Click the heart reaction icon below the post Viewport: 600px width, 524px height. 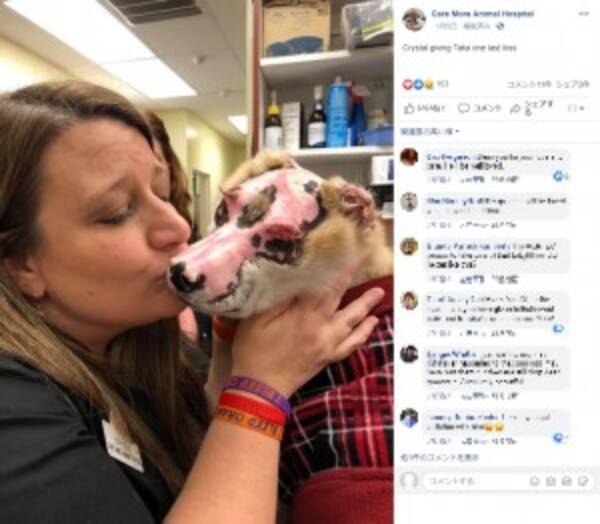408,84
